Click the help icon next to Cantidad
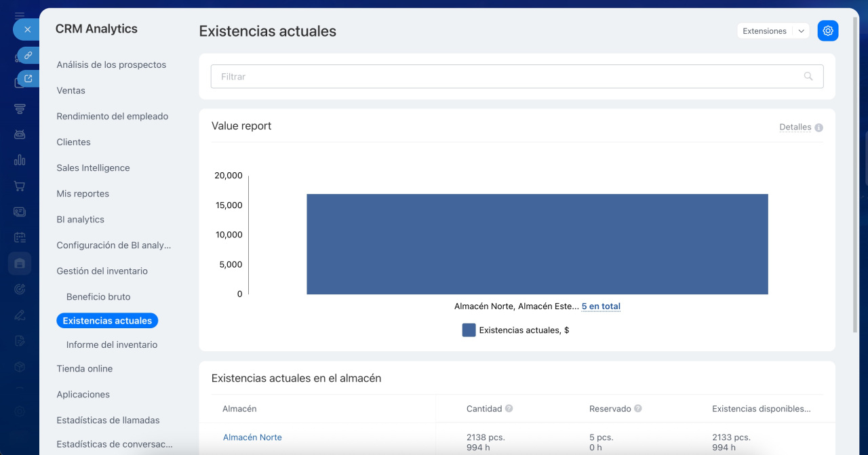The height and width of the screenshot is (455, 868). coord(509,409)
